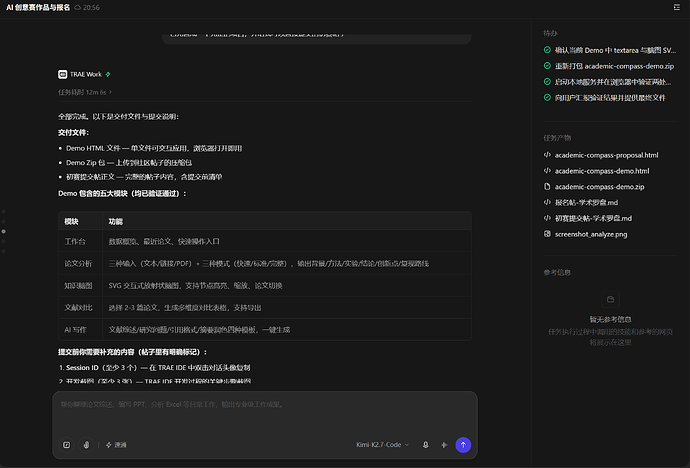Click the 全部完成 summary line
The height and width of the screenshot is (468, 690).
(x=118, y=117)
